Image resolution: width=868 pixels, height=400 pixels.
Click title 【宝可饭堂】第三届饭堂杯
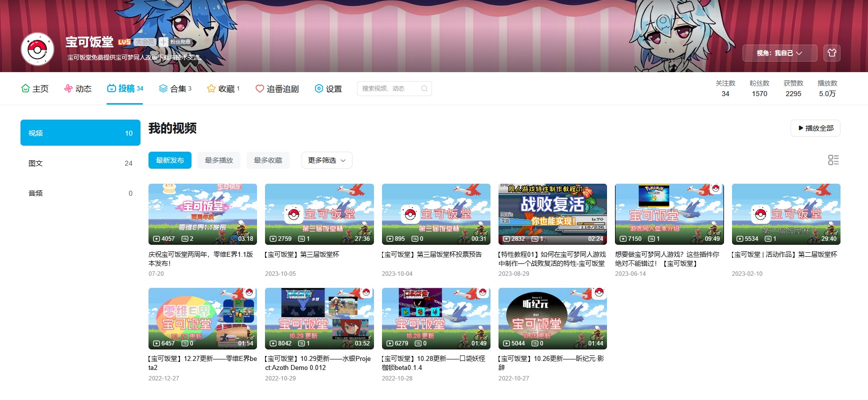[302, 254]
